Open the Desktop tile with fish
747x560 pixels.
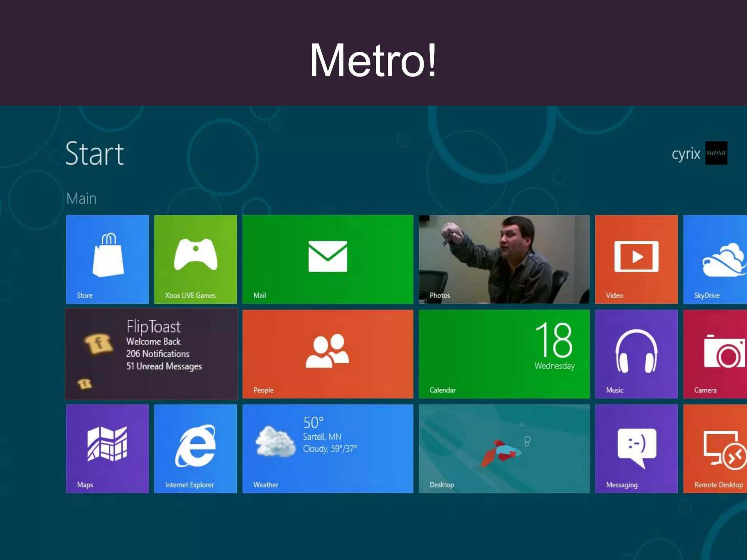click(x=504, y=448)
